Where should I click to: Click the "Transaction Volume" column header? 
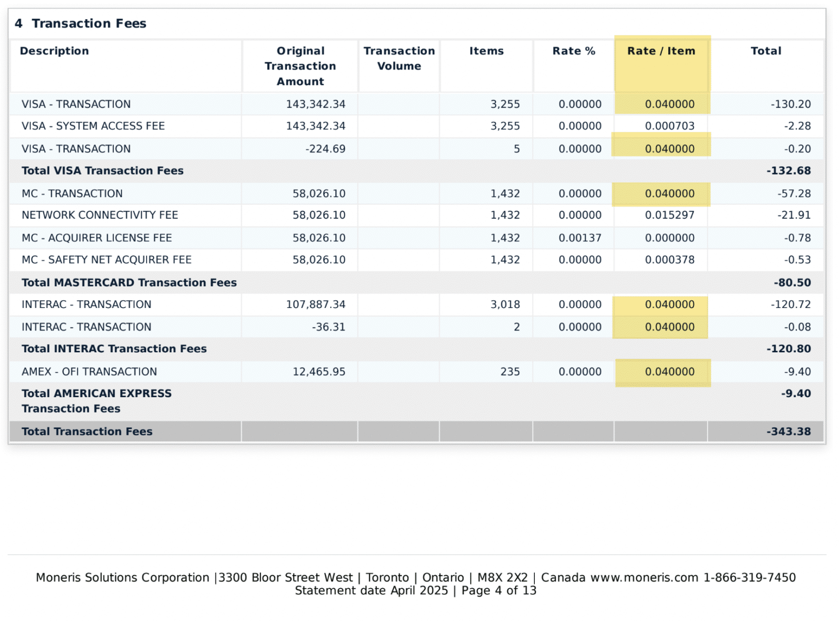point(399,58)
